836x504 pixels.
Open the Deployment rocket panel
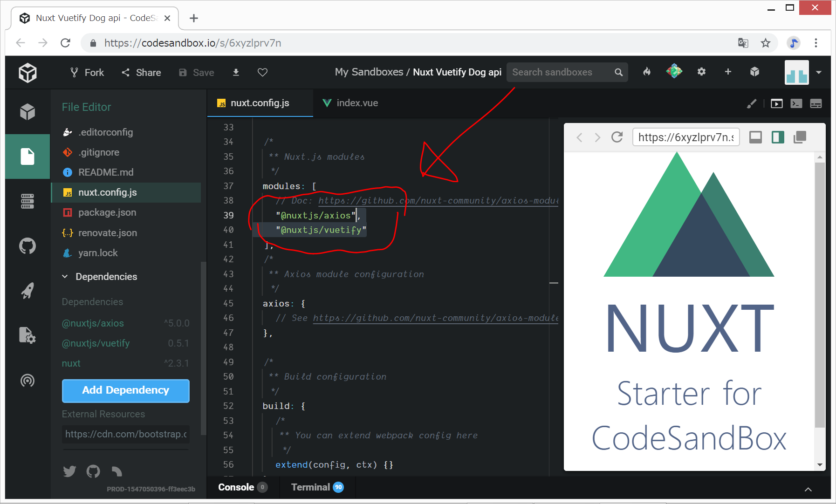point(27,291)
